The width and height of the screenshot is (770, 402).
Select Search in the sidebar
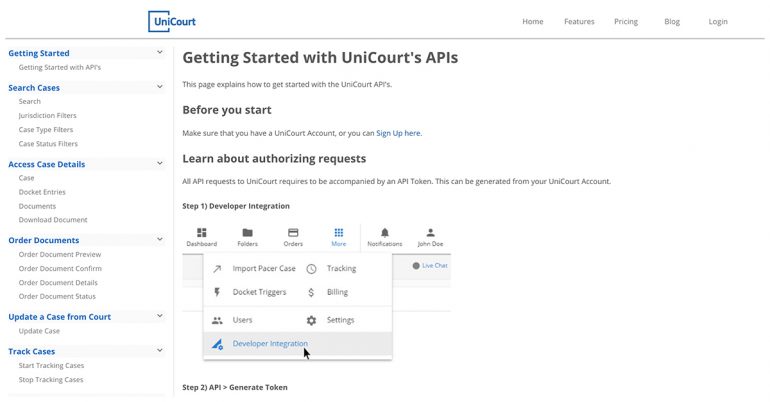[x=29, y=101]
